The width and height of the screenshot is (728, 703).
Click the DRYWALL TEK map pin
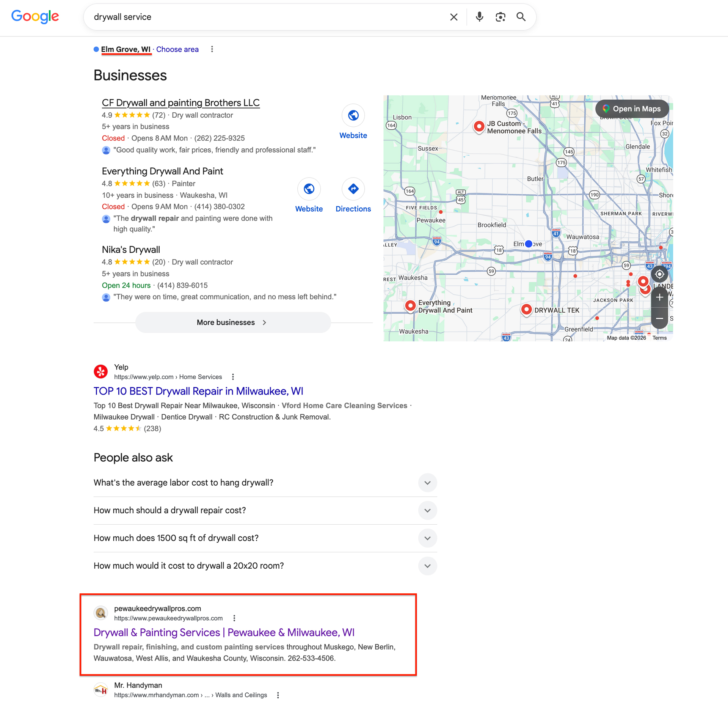(526, 310)
